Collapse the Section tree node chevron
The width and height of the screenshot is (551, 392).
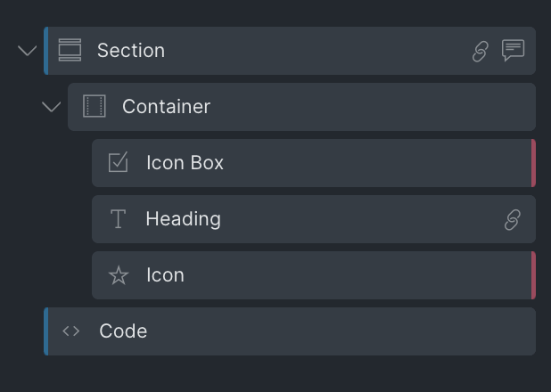coord(28,51)
